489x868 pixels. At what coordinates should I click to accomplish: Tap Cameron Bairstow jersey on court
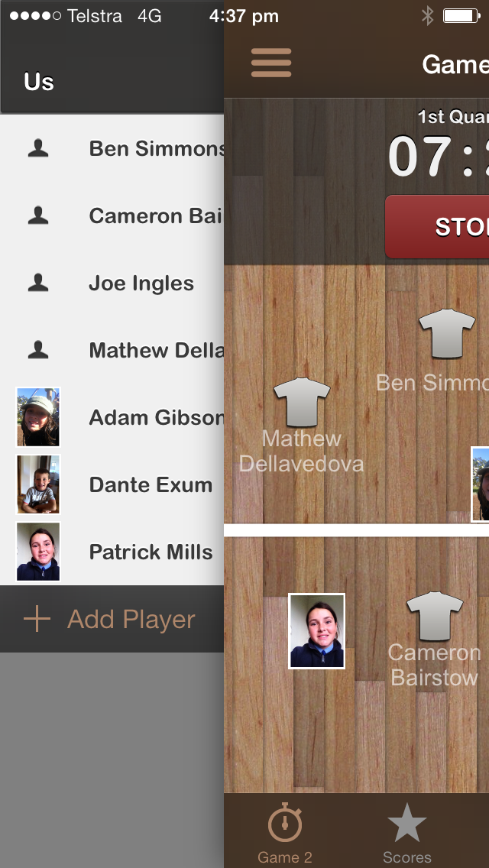click(x=436, y=616)
